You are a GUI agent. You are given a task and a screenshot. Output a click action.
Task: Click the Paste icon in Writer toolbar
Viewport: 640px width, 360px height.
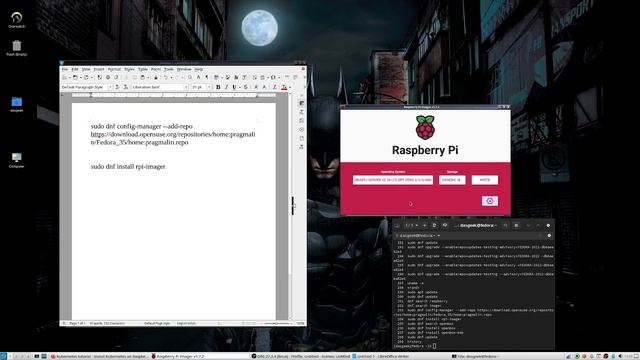(x=143, y=77)
